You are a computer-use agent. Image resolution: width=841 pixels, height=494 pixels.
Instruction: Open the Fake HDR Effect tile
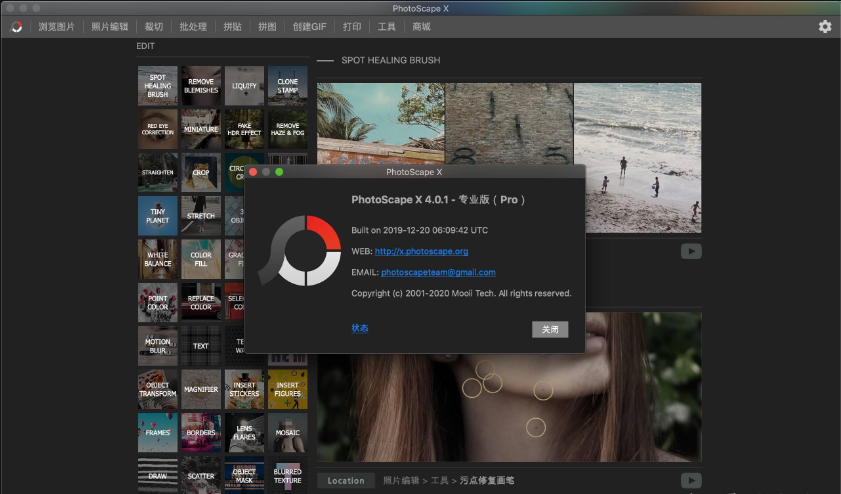click(244, 129)
